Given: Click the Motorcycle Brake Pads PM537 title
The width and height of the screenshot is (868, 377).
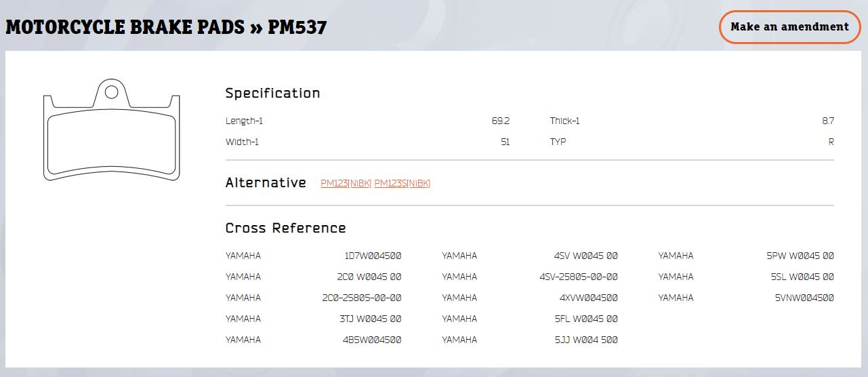Looking at the screenshot, I should 166,27.
